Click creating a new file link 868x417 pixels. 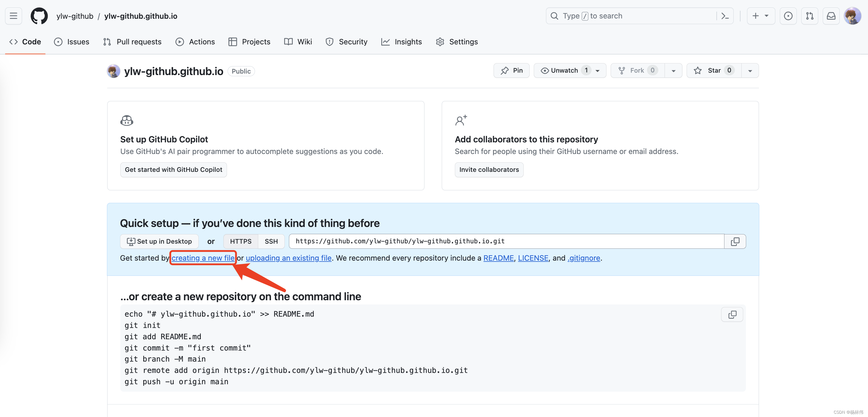203,258
